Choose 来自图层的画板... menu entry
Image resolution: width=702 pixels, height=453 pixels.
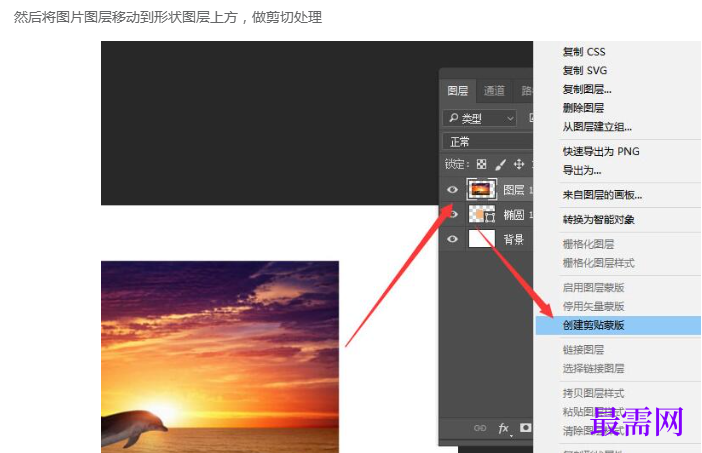click(x=602, y=195)
